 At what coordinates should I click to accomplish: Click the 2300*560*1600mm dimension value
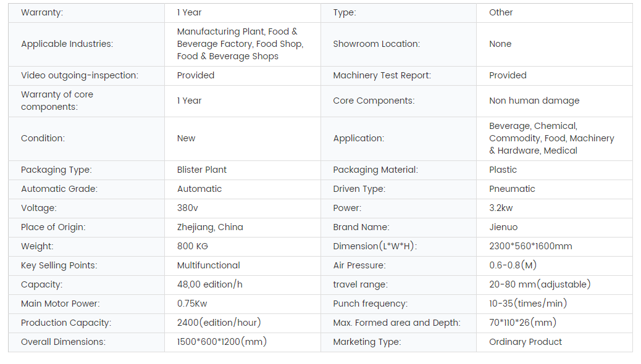point(530,246)
